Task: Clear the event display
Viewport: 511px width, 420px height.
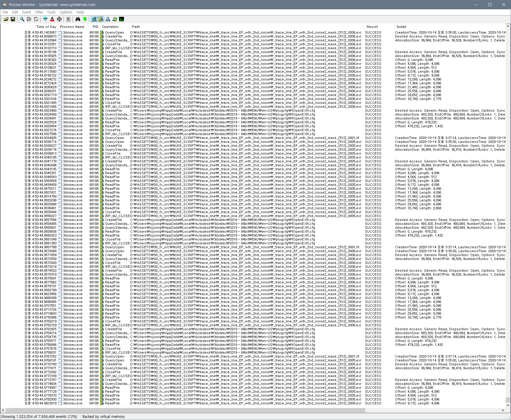Action: tap(36, 19)
